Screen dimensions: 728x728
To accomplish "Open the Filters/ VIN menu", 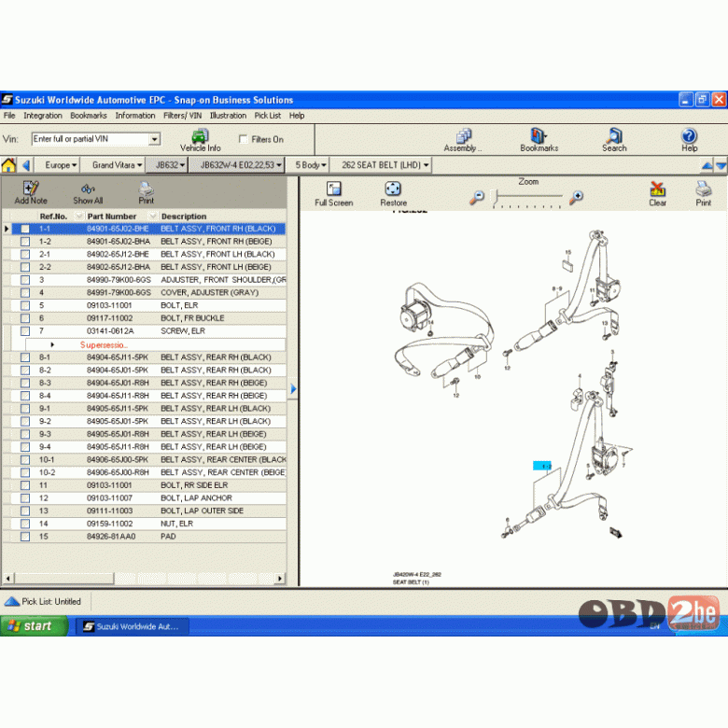I will click(x=182, y=116).
